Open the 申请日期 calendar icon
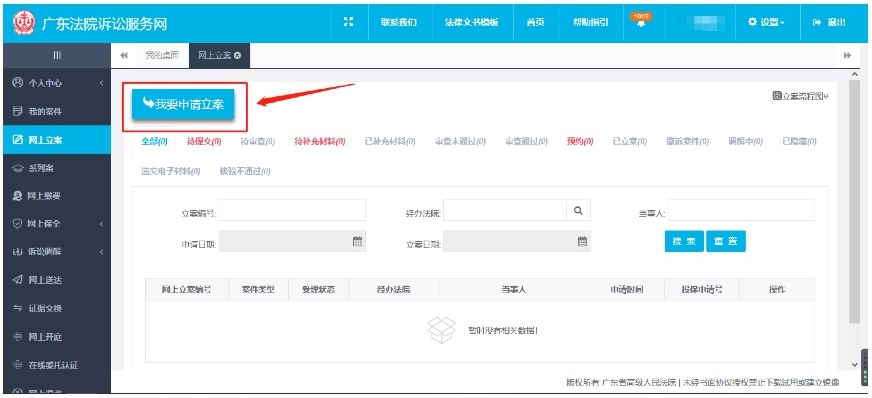 tap(358, 241)
